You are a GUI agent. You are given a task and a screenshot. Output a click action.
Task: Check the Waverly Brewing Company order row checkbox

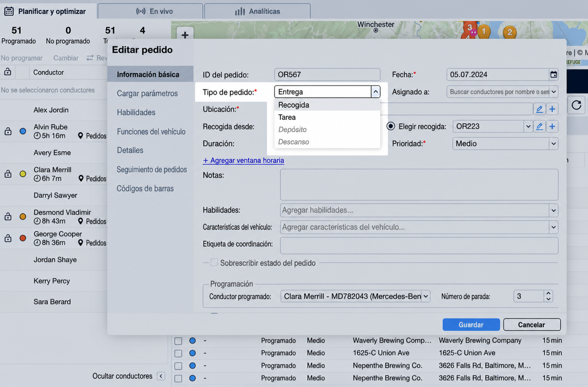point(178,341)
